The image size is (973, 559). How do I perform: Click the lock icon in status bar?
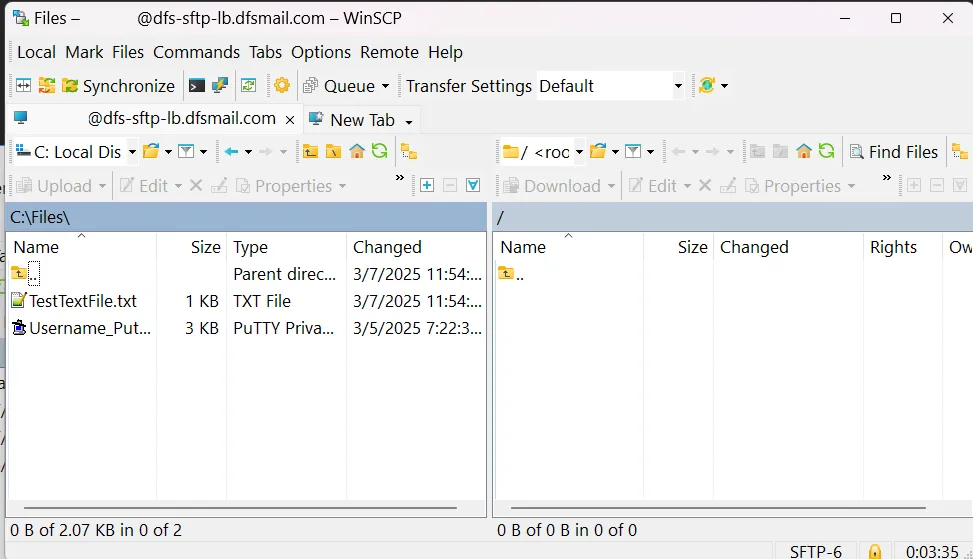pos(875,551)
